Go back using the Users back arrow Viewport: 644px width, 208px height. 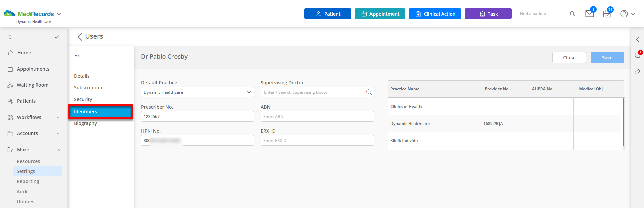[x=80, y=37]
